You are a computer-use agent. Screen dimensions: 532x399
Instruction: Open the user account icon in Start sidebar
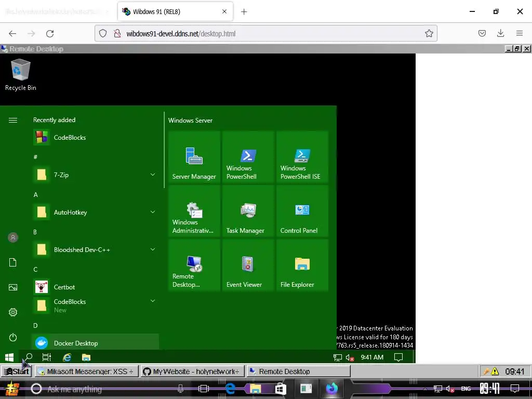point(13,237)
